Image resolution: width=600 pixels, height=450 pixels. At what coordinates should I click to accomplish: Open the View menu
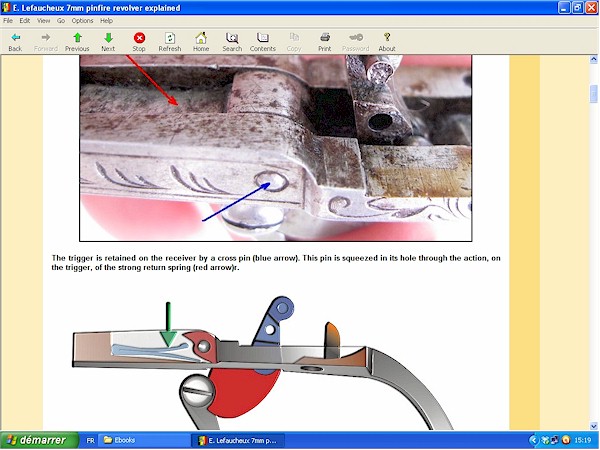click(43, 21)
